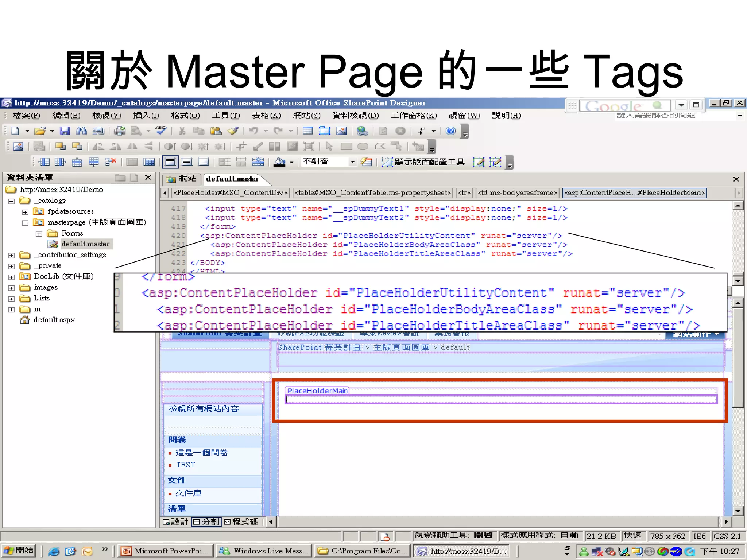Click the Delete cells icon in tables toolbar

click(x=111, y=162)
